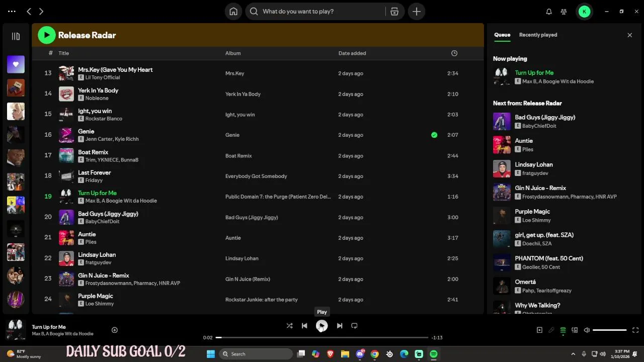Screen dimensions: 644x362
Task: Open the Browse icon inside search bar
Action: click(x=394, y=12)
